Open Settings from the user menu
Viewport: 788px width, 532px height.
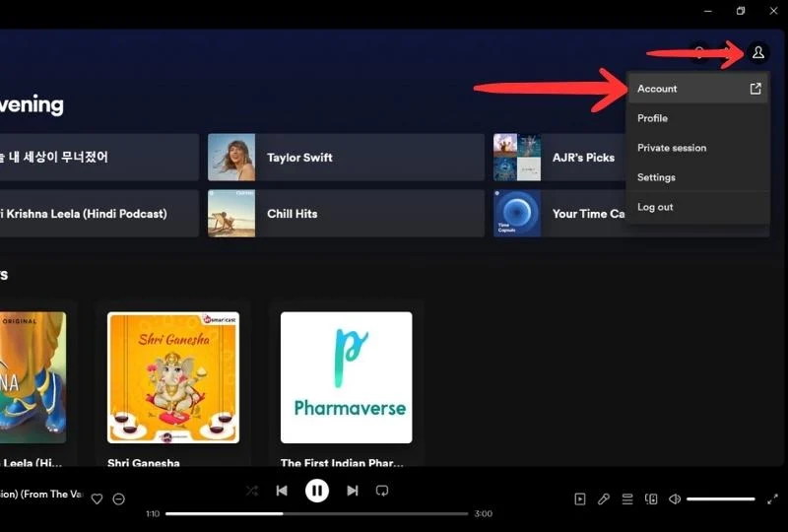(656, 177)
